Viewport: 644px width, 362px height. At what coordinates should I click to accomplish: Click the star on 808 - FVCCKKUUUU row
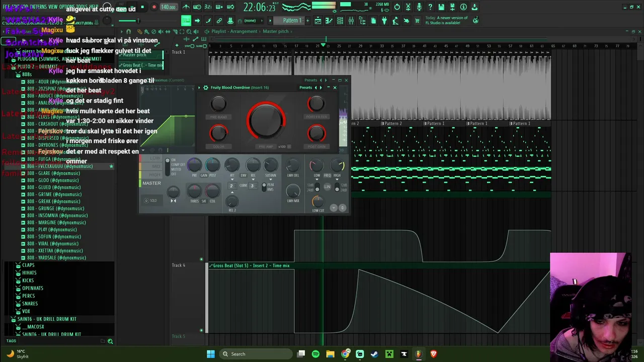[x=111, y=166]
